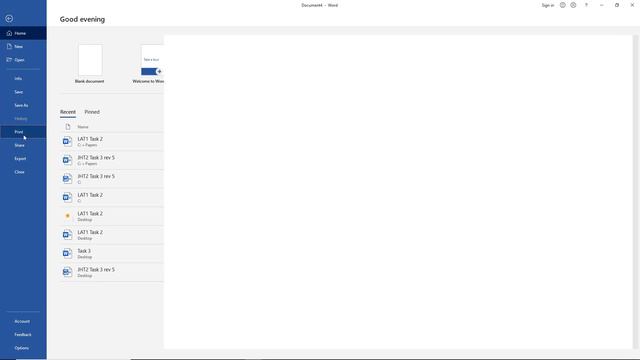Click the Home house icon

[9, 33]
